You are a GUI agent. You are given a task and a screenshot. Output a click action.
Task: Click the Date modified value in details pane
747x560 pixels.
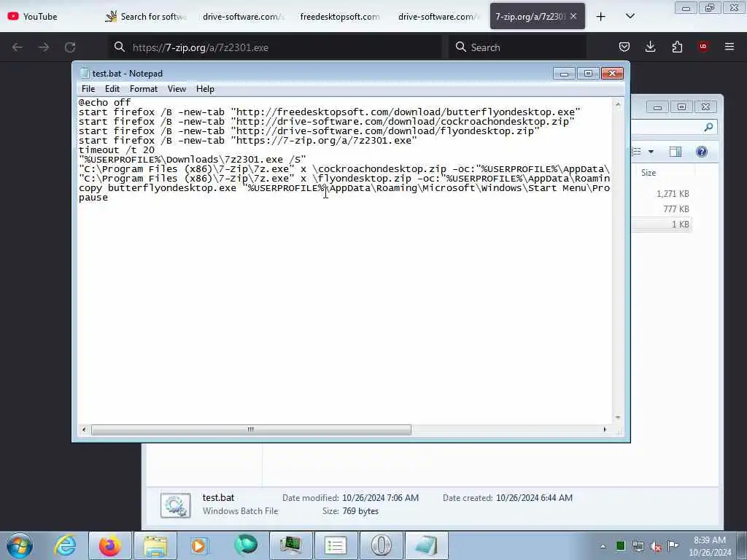pyautogui.click(x=380, y=497)
